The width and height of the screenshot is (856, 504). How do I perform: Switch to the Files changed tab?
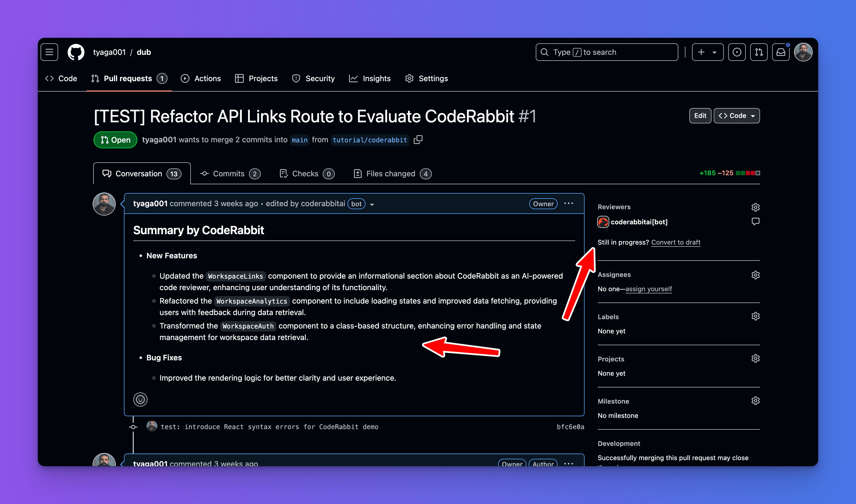tap(391, 174)
